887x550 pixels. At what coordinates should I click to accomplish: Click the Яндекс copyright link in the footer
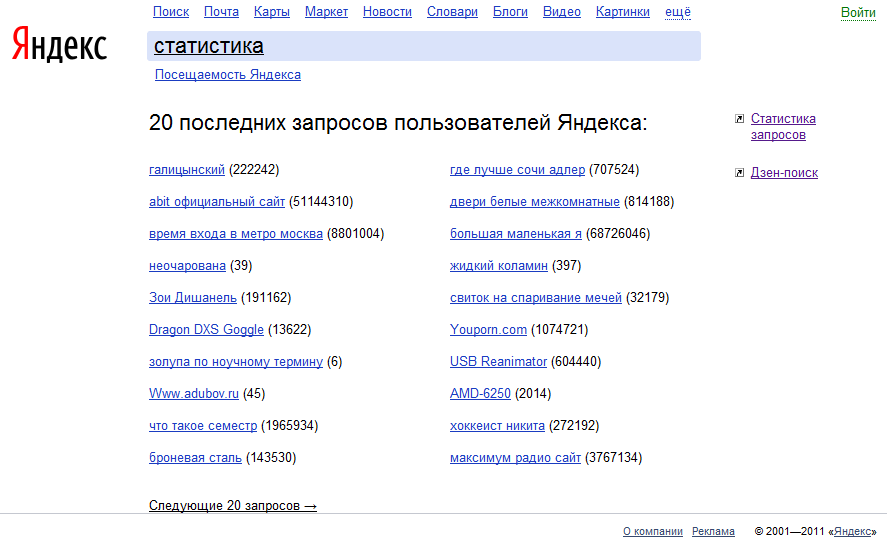(x=852, y=531)
